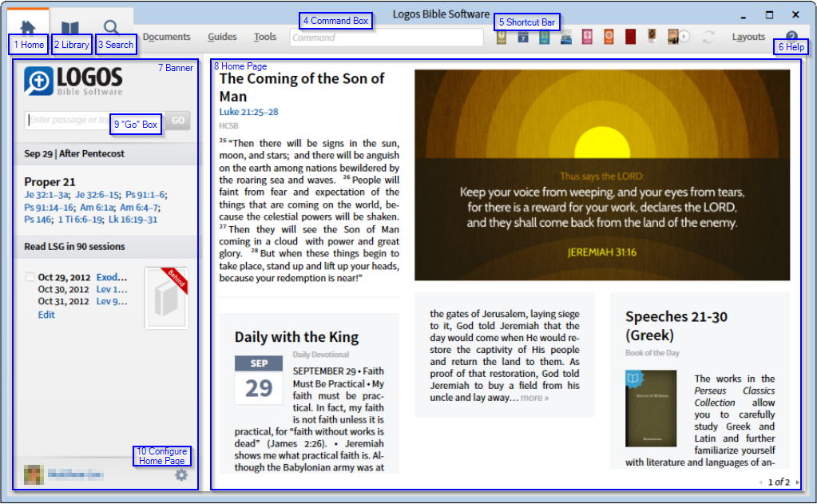Go to next home page using right arrow
Viewport: 817px width, 504px height.
pos(797,482)
